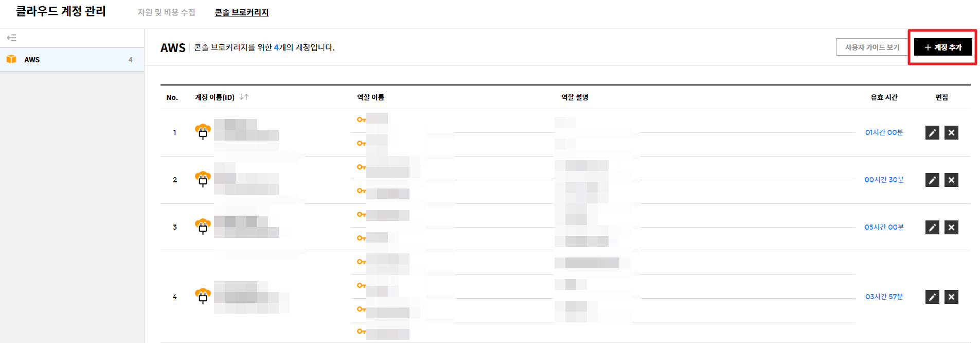Sort by 계정 이름(ID) column arrows
The width and height of the screenshot is (980, 343).
tap(244, 97)
